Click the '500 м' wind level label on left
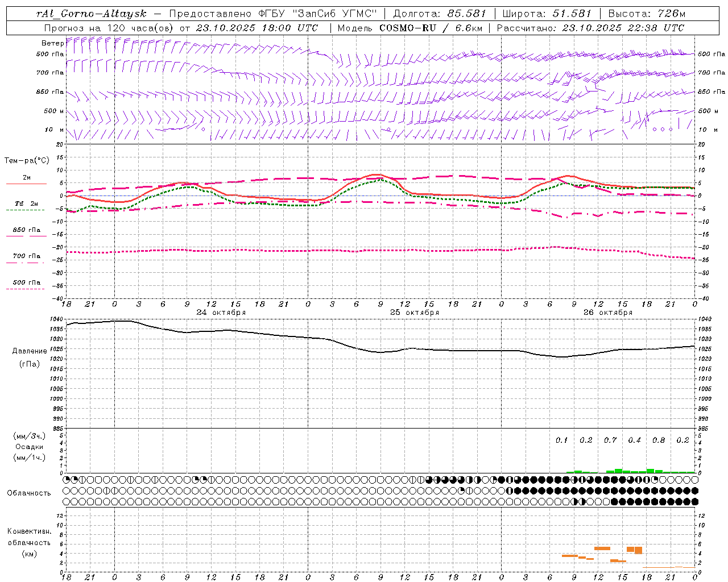Image resolution: width=728 pixels, height=582 pixels. pyautogui.click(x=54, y=111)
